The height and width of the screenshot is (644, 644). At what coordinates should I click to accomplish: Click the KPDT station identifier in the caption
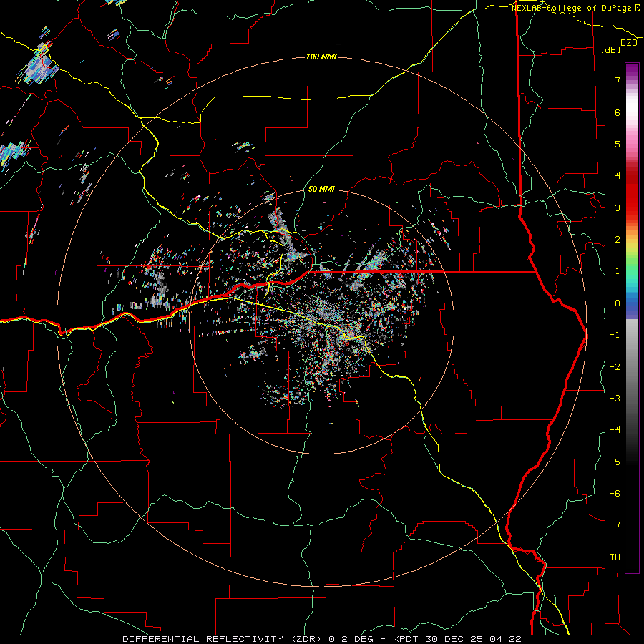tap(404, 639)
